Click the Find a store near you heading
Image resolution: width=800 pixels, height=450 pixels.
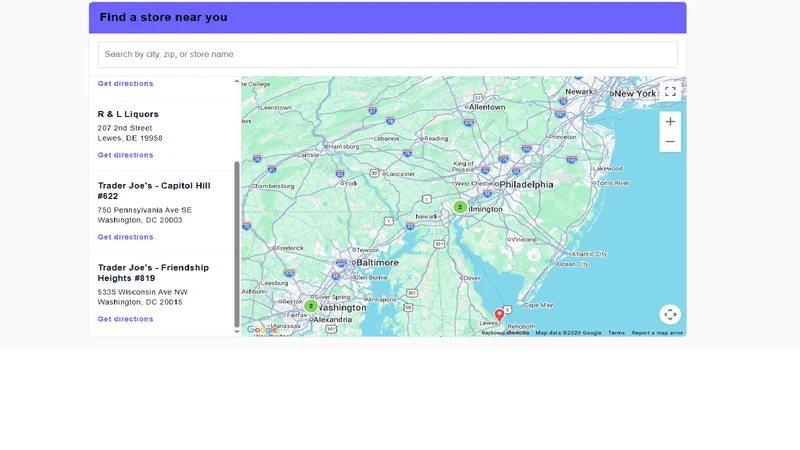pyautogui.click(x=164, y=17)
